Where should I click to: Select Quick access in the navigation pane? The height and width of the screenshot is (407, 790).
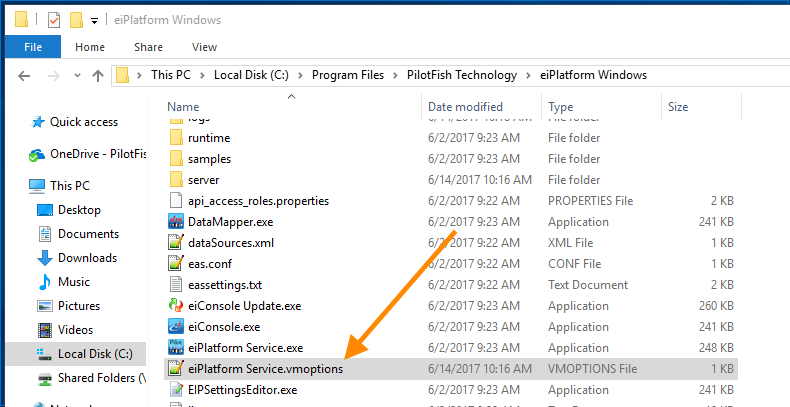click(x=84, y=122)
